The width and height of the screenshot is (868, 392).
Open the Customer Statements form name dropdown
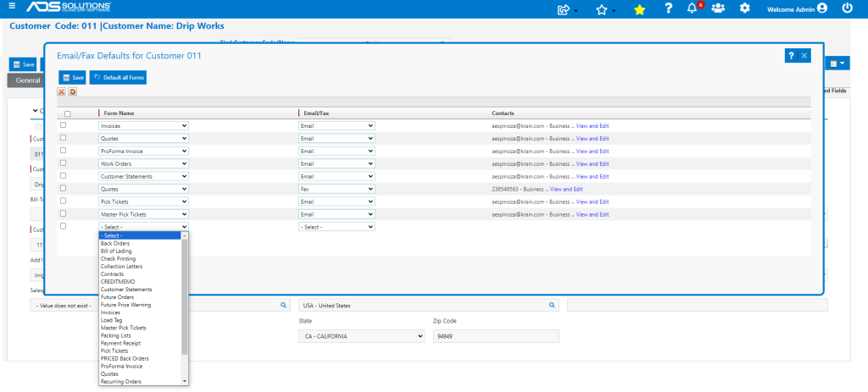click(143, 176)
